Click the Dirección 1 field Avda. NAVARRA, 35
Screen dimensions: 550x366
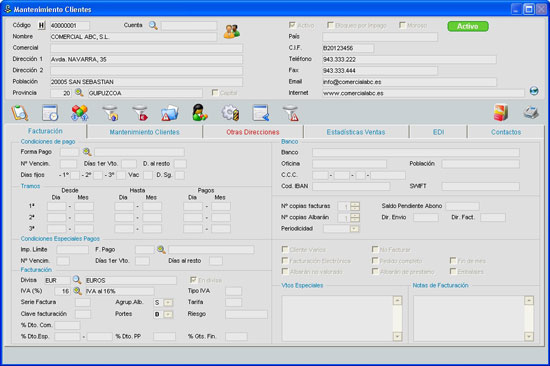coord(146,59)
